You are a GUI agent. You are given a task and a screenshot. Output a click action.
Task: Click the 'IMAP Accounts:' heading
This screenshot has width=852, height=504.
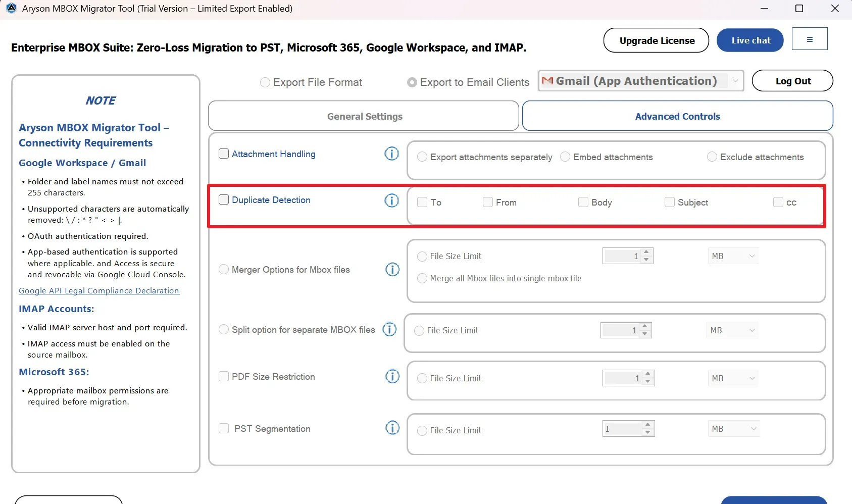pyautogui.click(x=57, y=309)
